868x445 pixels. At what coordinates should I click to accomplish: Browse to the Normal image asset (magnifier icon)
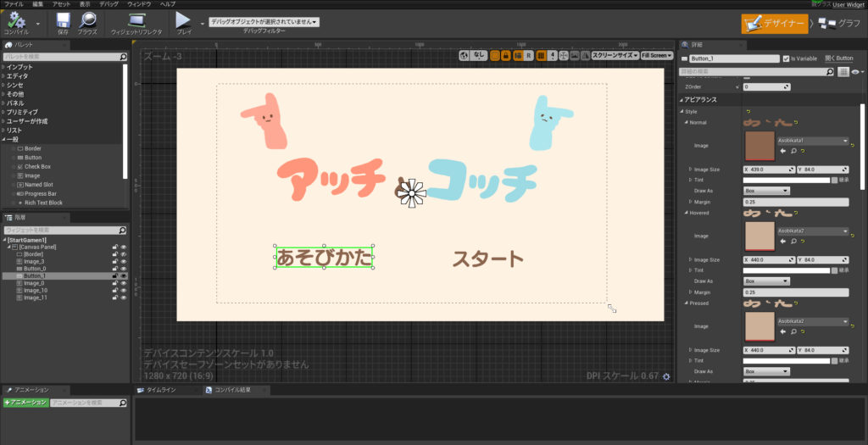(794, 151)
